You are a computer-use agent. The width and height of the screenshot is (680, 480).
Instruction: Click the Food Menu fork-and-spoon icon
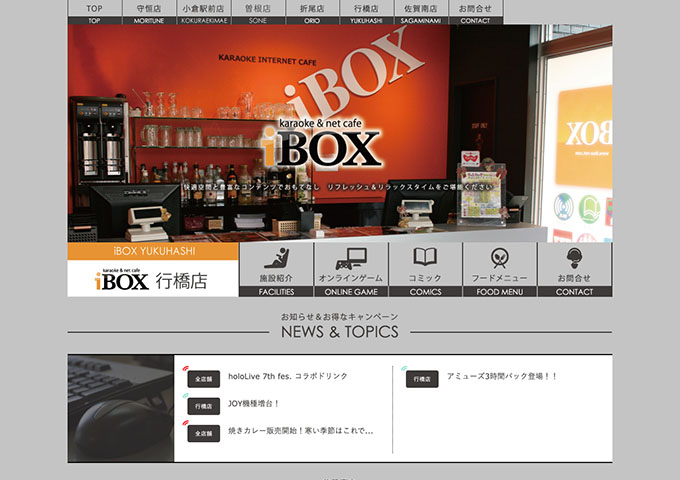500,258
